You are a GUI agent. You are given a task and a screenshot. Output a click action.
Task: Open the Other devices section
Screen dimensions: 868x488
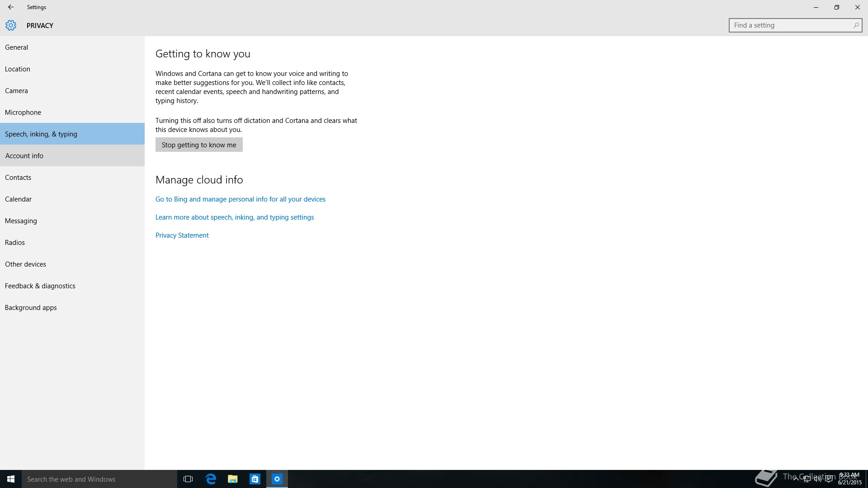pos(72,264)
